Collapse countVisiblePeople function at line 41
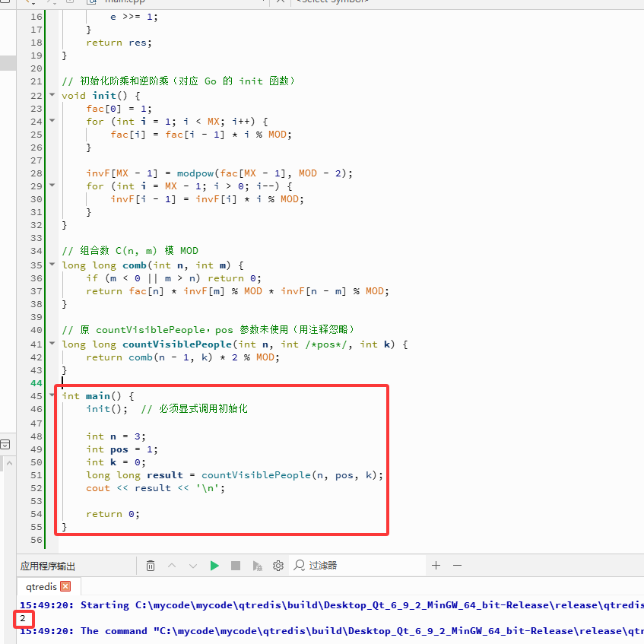The width and height of the screenshot is (644, 644). pos(52,344)
